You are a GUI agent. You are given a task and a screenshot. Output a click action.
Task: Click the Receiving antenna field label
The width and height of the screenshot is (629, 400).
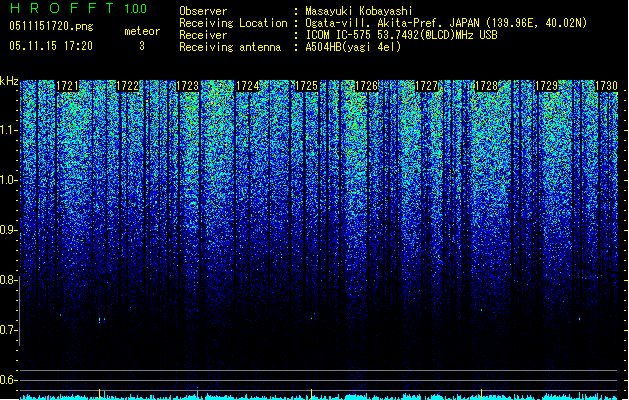pos(230,47)
